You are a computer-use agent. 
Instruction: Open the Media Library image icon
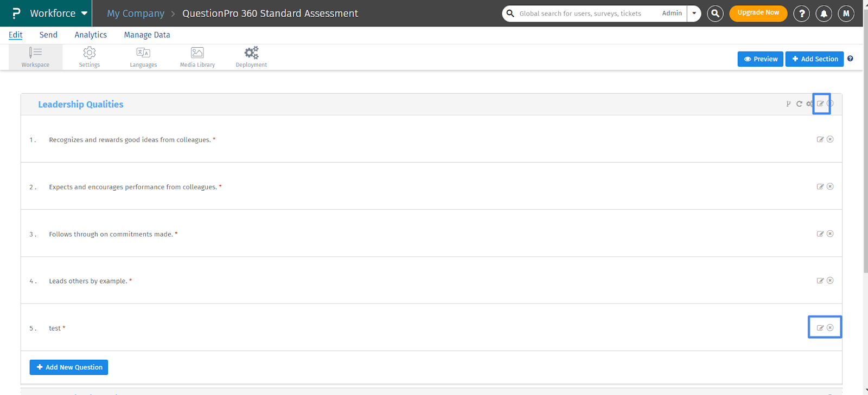click(197, 56)
